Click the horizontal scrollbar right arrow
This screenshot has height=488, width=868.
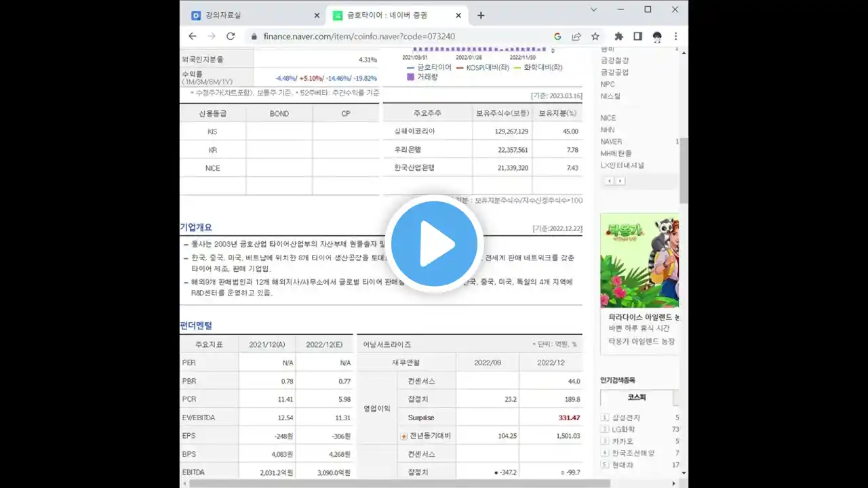[x=673, y=483]
